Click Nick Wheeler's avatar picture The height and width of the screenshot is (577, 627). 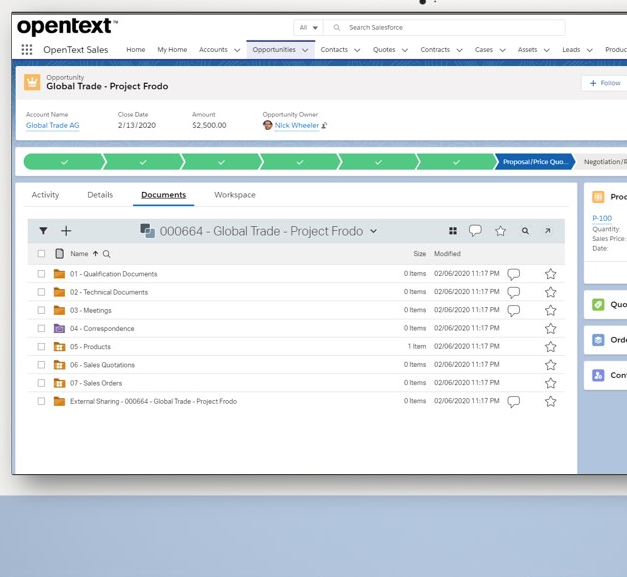(x=268, y=125)
